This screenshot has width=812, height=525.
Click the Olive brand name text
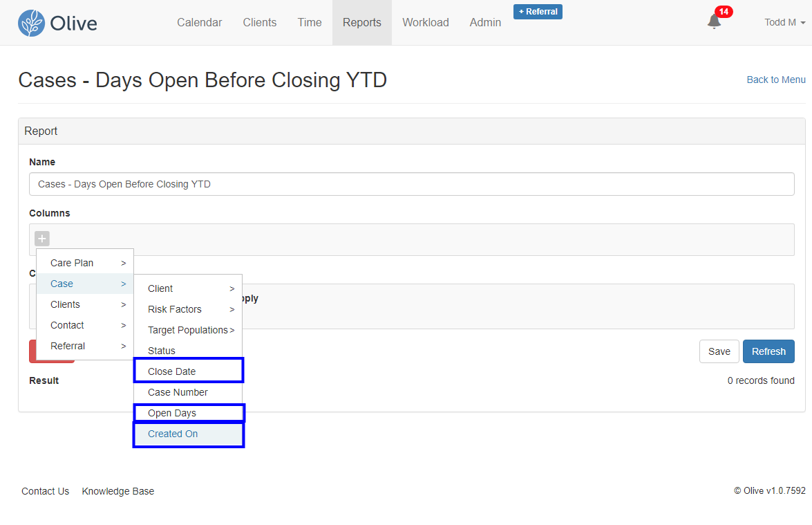coord(73,24)
